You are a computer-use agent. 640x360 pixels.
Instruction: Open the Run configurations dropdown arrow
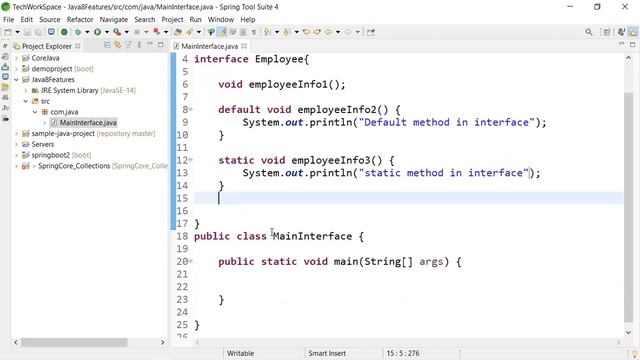pos(107,32)
